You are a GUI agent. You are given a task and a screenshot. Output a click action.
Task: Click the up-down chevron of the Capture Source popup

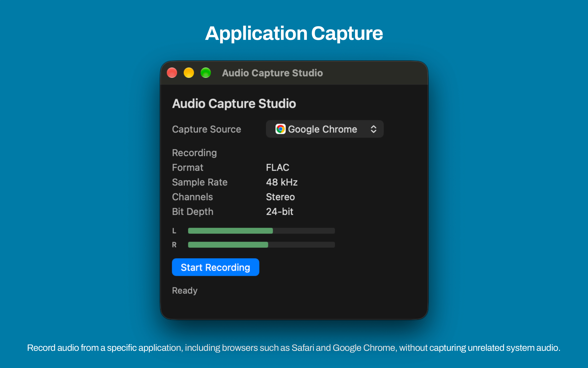coord(373,129)
